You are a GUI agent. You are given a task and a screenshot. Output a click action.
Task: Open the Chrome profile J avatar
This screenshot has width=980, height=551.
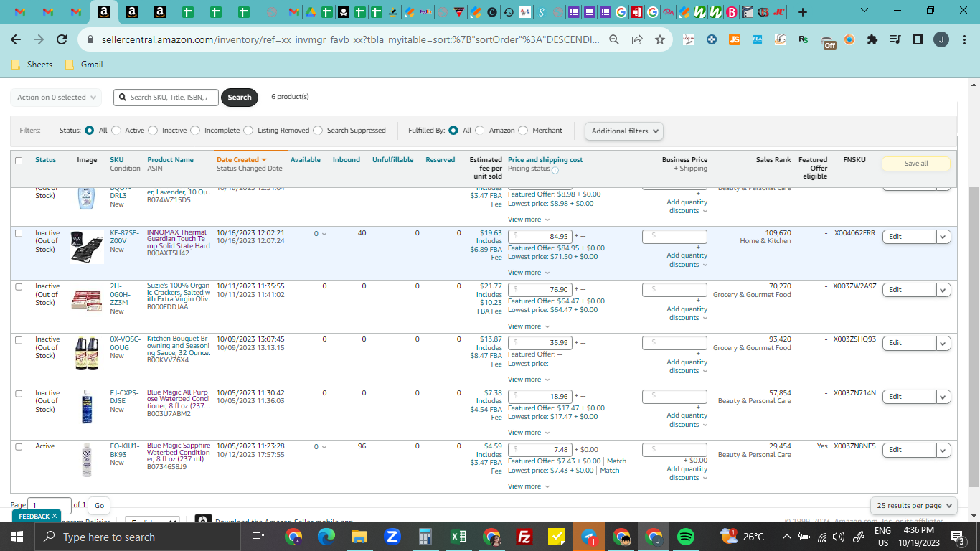[x=941, y=40]
